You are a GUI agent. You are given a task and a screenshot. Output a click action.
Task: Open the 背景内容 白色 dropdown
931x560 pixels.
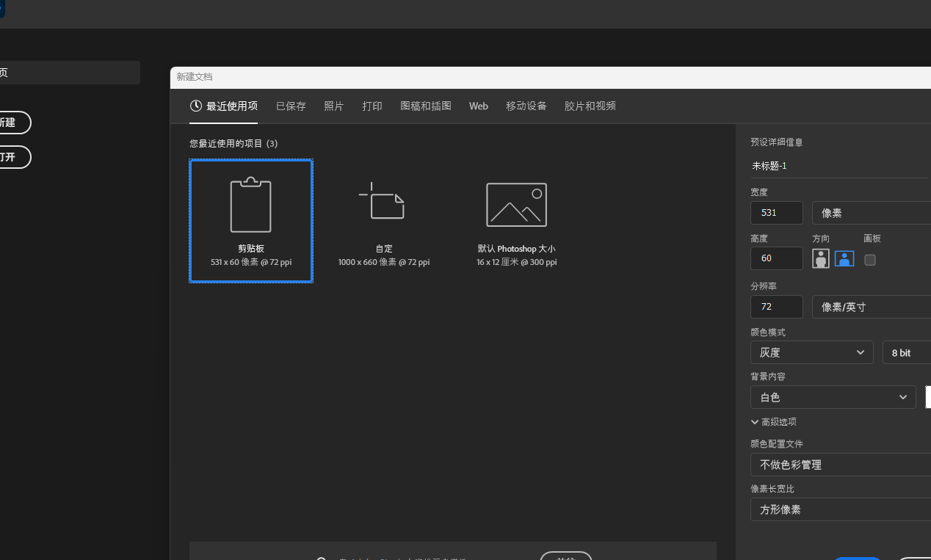click(x=833, y=397)
